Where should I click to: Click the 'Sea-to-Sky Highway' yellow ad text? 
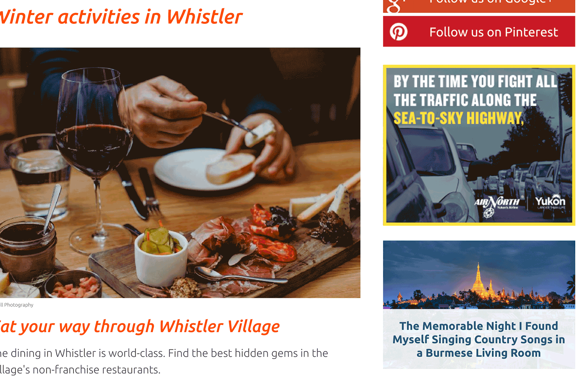click(458, 119)
